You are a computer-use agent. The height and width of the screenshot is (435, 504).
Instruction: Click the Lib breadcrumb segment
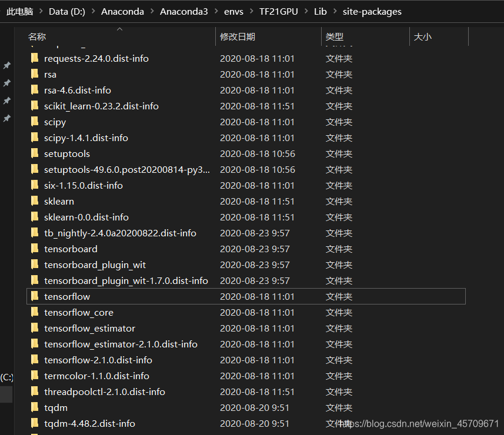(x=320, y=12)
